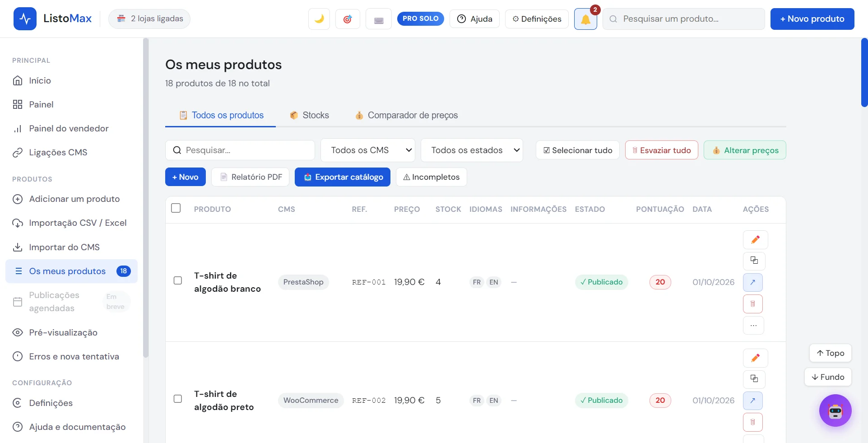Switch to the Stocks tab
Image resolution: width=868 pixels, height=443 pixels.
[310, 116]
